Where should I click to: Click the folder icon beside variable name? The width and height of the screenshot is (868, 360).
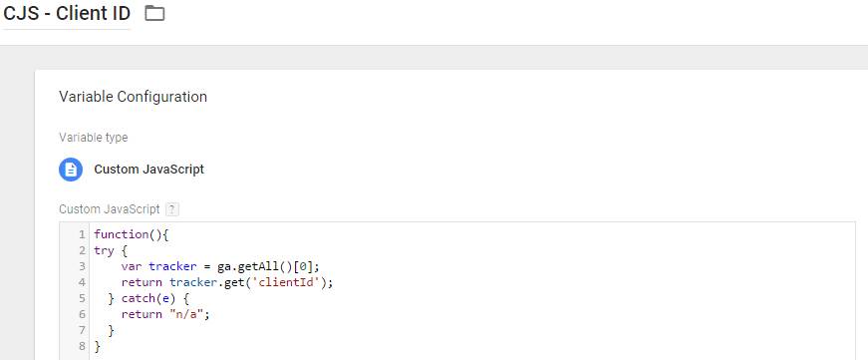154,13
